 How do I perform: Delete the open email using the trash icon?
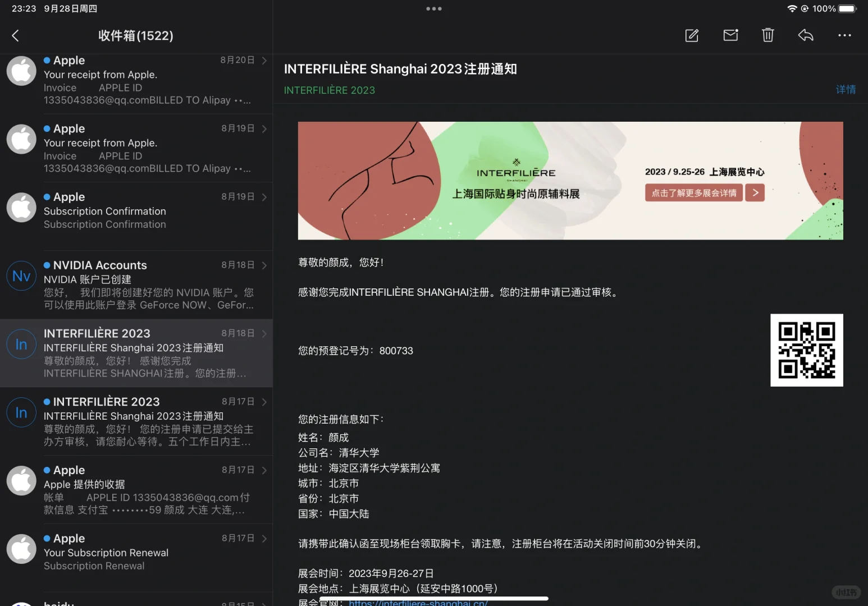coord(768,35)
